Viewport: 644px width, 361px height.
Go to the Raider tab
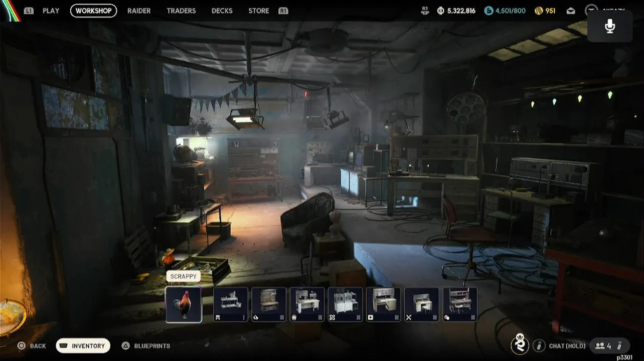click(139, 11)
